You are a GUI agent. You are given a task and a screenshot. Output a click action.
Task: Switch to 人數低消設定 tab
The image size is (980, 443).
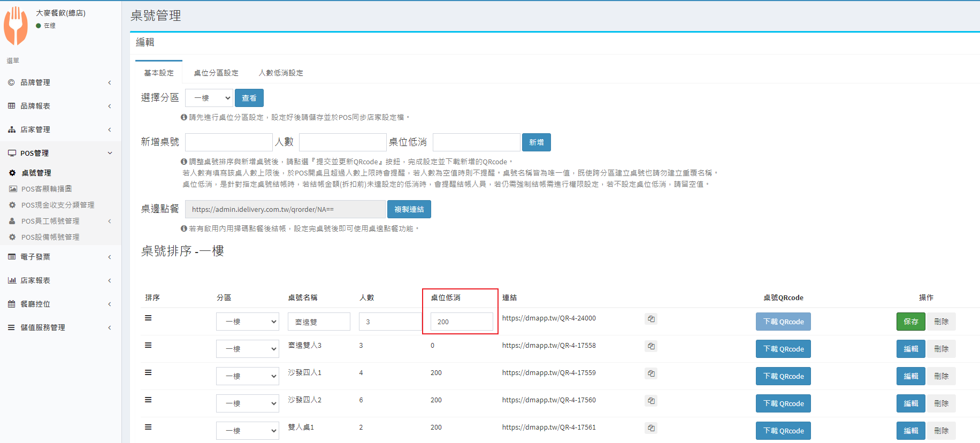click(x=281, y=73)
